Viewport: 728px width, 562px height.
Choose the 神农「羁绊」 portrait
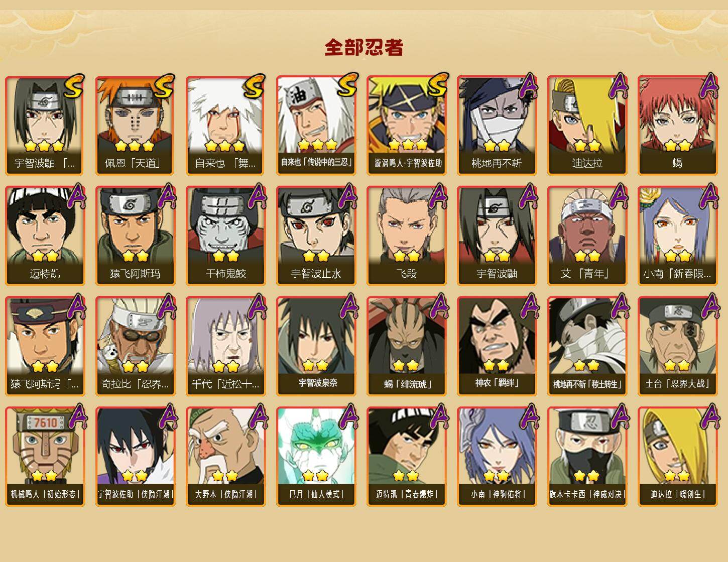click(497, 346)
